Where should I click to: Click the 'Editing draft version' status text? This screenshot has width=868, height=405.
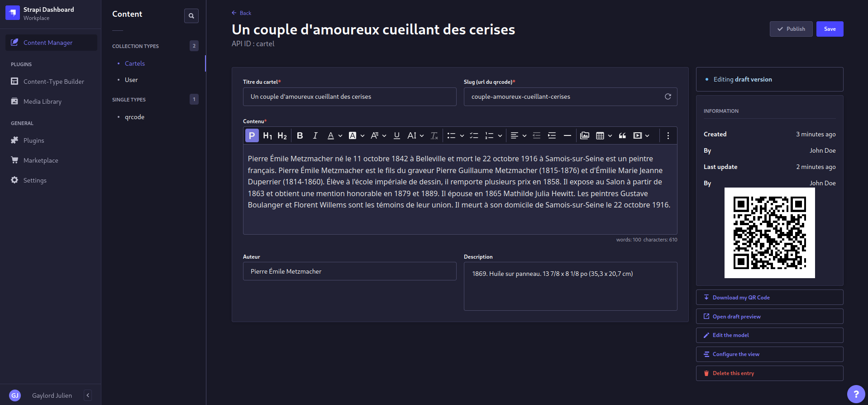click(x=743, y=79)
